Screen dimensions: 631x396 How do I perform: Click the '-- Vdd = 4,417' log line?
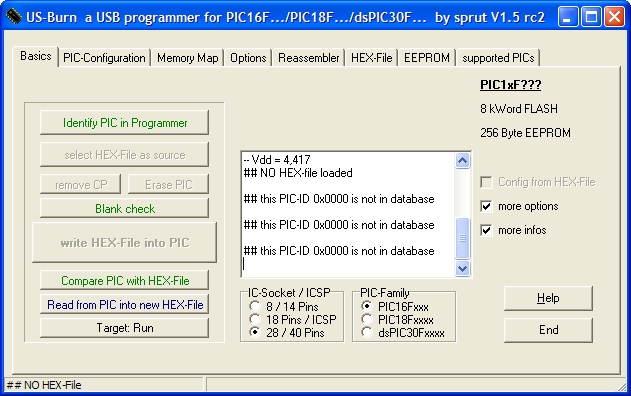point(277,160)
